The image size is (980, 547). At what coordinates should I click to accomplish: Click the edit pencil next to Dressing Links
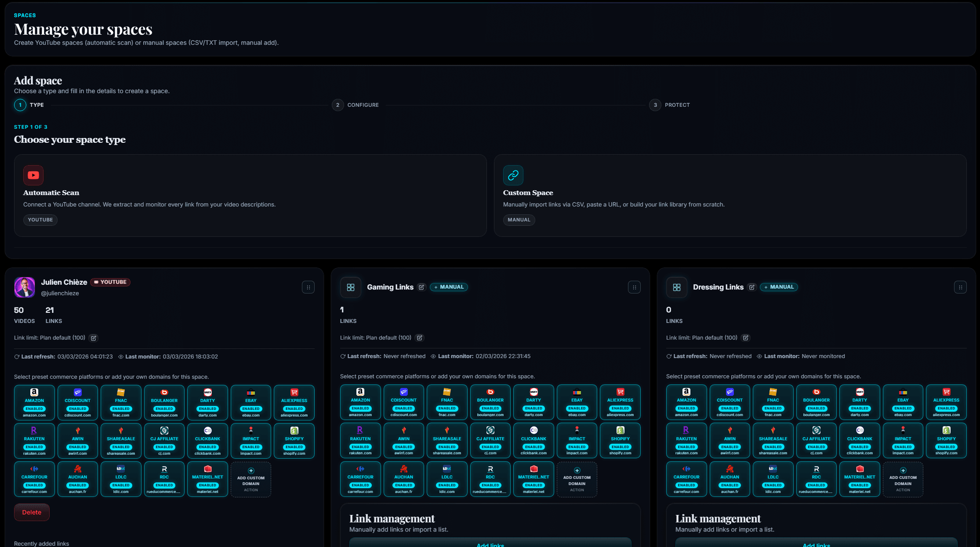pos(751,287)
